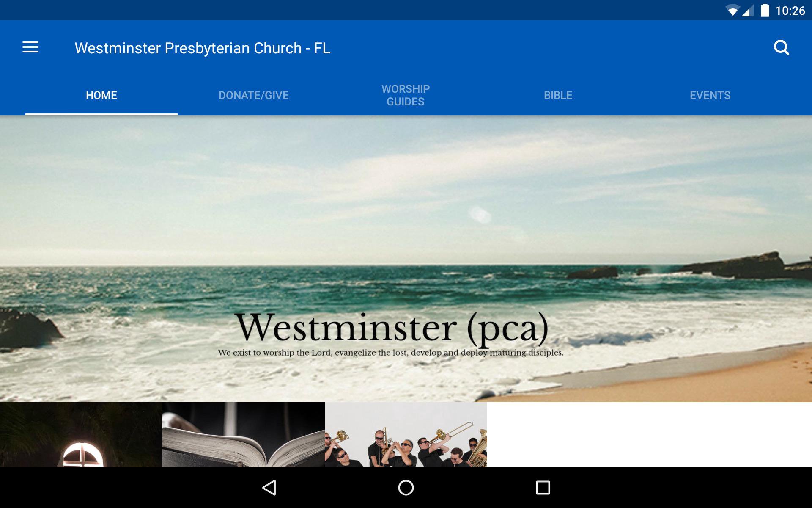The height and width of the screenshot is (508, 812).
Task: Tap the church mission statement text
Action: click(390, 353)
